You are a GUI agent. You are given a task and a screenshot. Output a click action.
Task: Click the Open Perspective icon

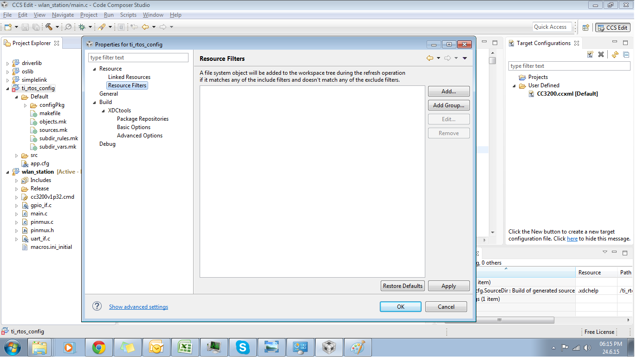(x=586, y=27)
